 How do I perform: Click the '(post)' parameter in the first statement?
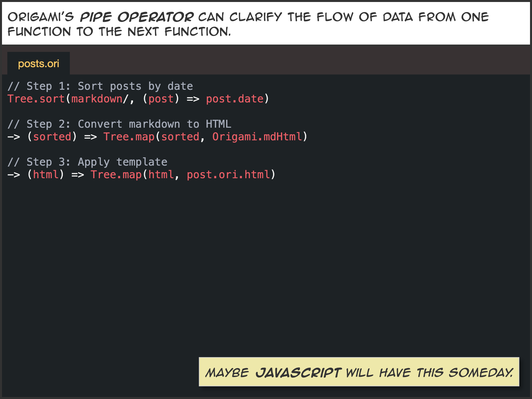tap(161, 99)
